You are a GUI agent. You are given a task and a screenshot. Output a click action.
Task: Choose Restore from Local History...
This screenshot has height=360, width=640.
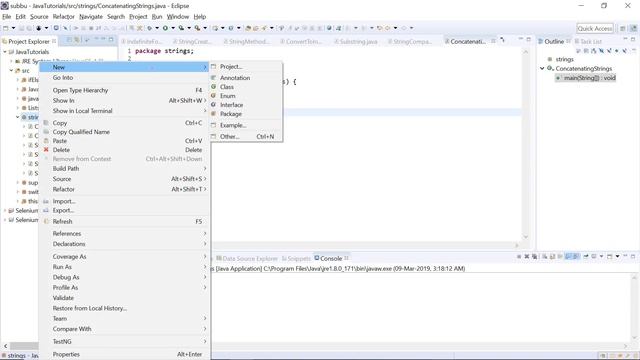(90, 308)
